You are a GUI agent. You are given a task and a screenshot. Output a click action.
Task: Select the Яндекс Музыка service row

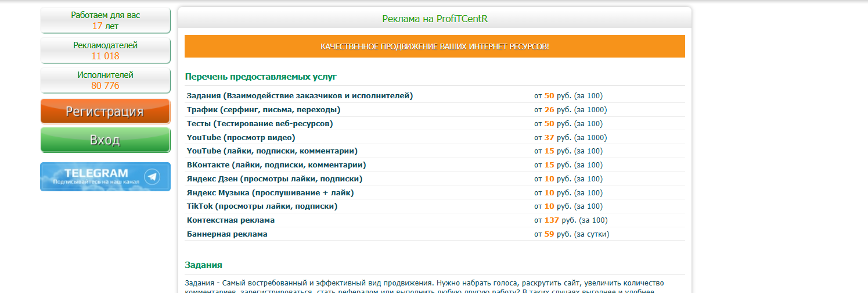(435, 193)
